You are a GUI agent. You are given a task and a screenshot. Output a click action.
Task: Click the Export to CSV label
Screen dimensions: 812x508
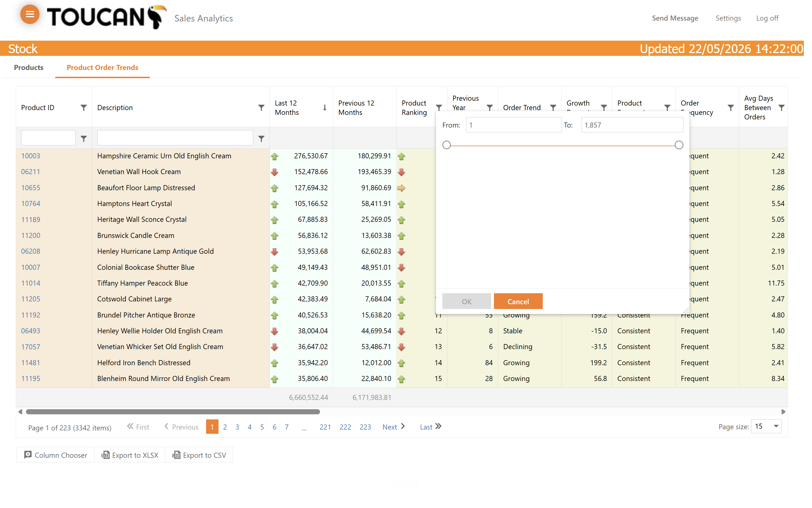pyautogui.click(x=205, y=455)
